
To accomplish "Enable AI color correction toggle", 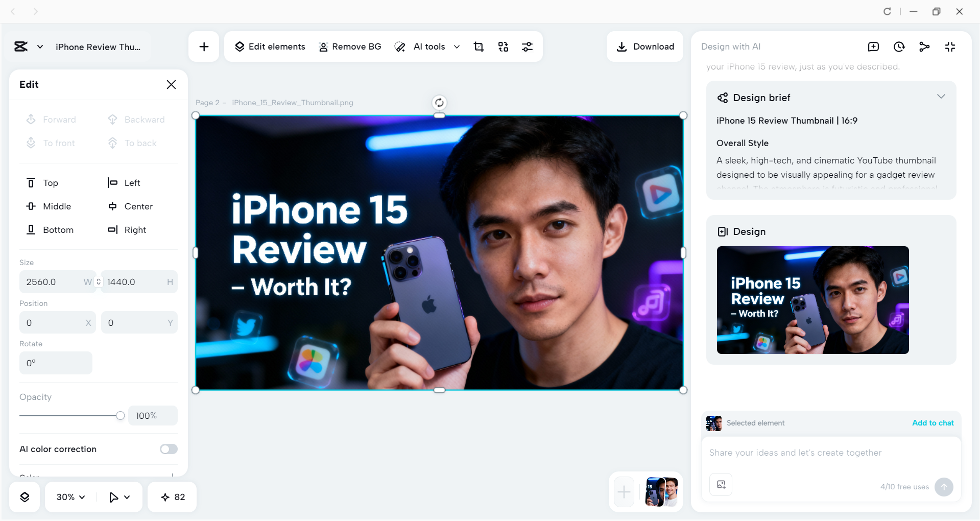I will point(169,449).
